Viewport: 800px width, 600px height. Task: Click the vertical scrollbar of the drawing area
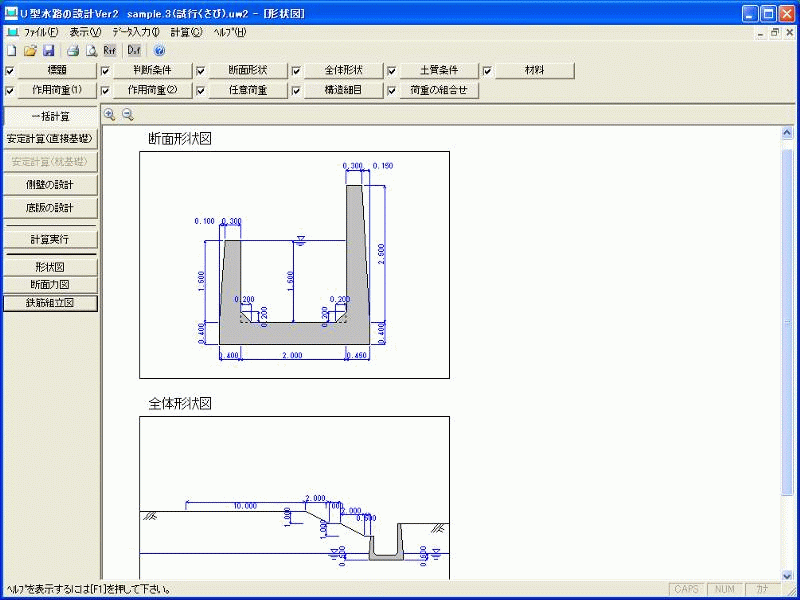[x=787, y=350]
